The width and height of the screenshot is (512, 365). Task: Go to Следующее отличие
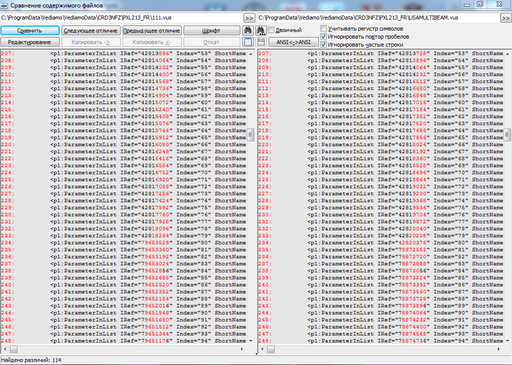point(91,31)
